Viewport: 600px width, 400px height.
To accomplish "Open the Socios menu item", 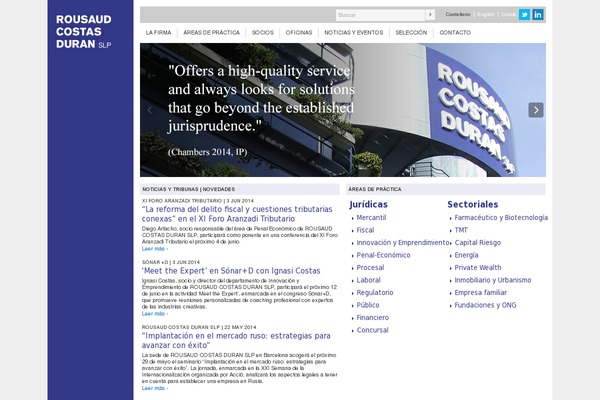I will 263,33.
